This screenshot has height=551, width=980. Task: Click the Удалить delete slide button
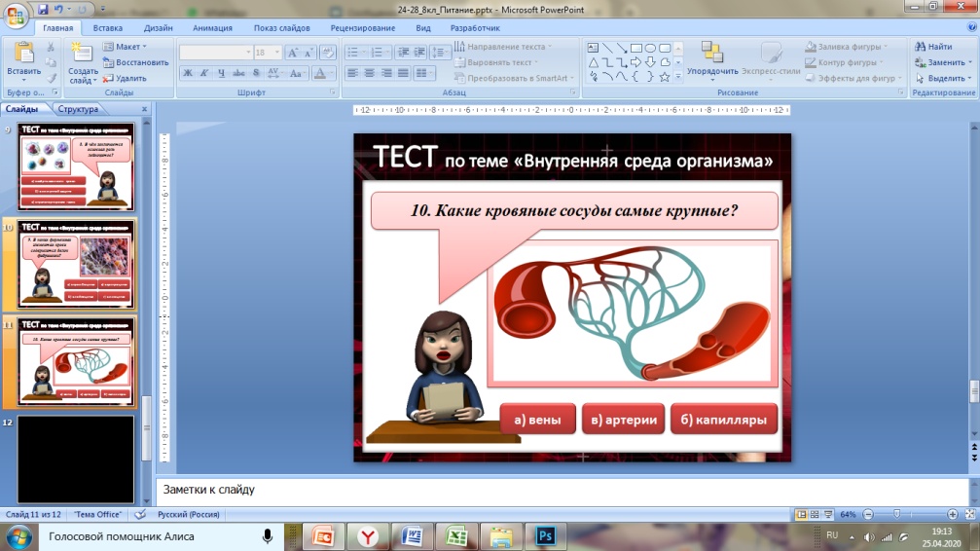125,78
